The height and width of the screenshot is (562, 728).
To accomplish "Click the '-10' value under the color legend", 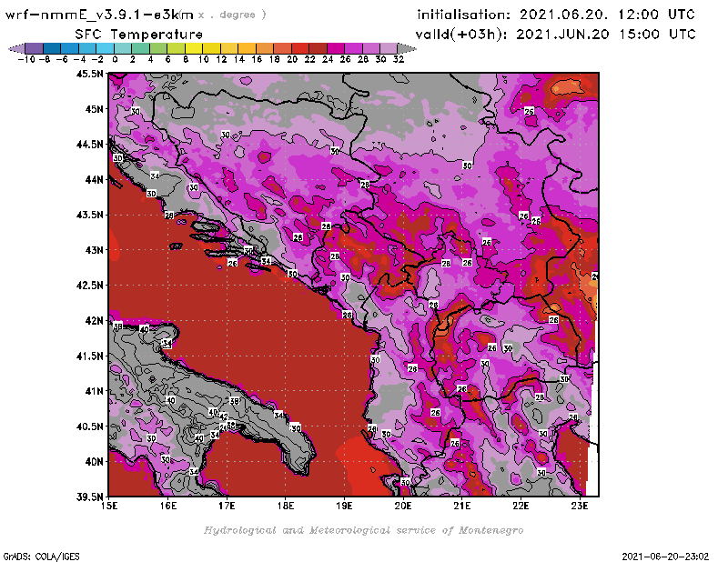I will tap(26, 59).
